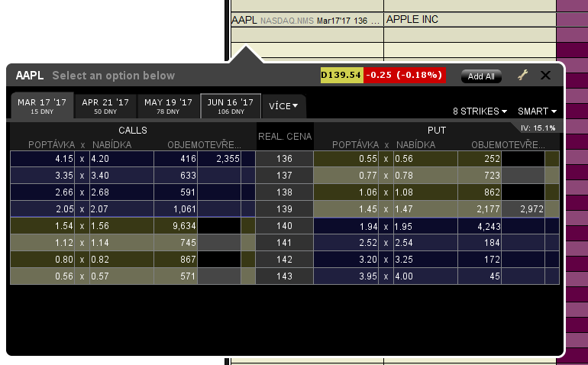Select call bid 4.15 at strike 136
This screenshot has width=588, height=365.
coord(42,159)
